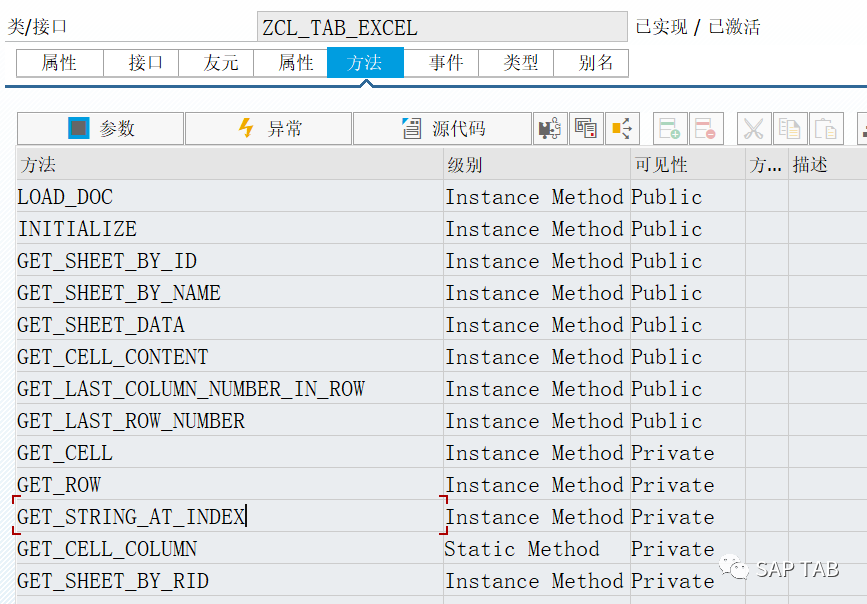
Task: Switch to the 事件 tab
Action: (x=441, y=63)
